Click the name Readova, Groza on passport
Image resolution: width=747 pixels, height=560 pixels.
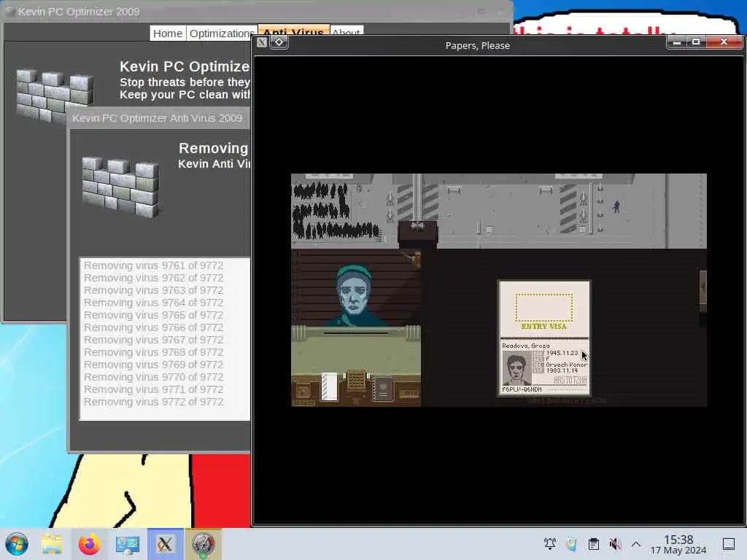525,346
